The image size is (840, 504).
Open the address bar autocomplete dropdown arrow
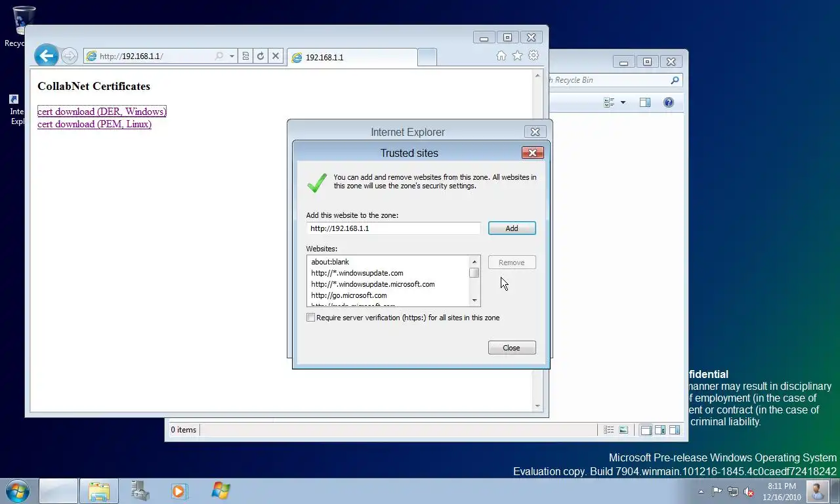point(232,56)
